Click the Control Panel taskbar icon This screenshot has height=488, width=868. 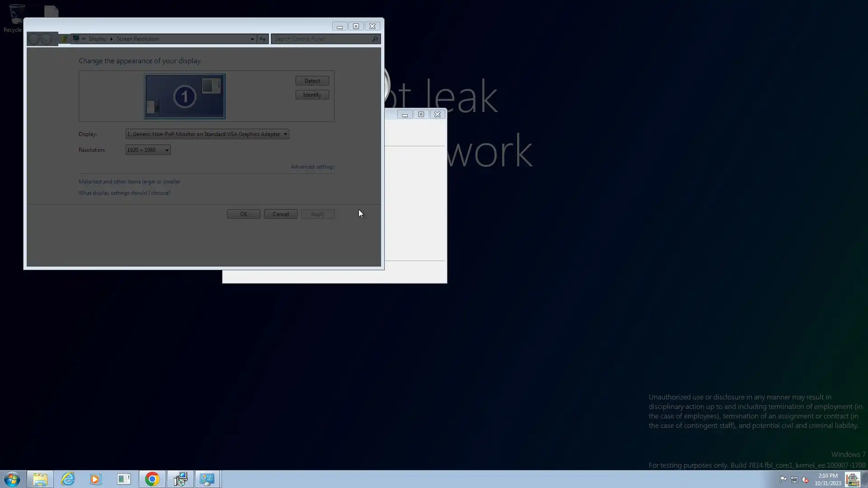(208, 479)
